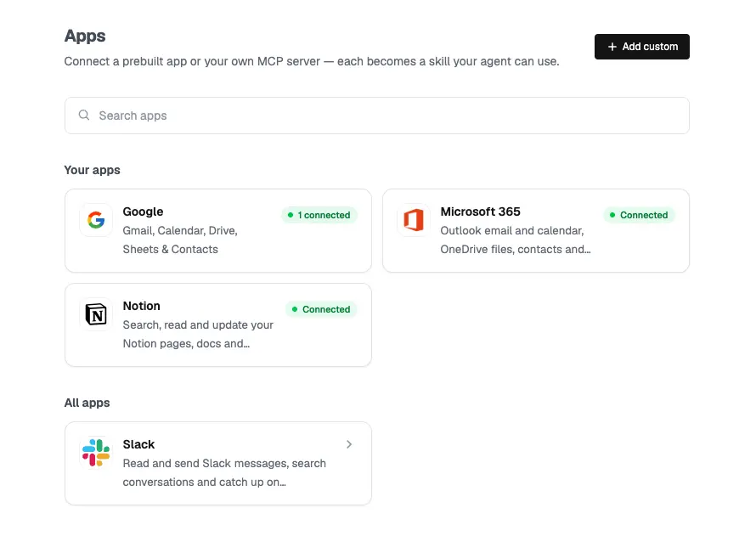
Task: Open the Google app title
Action: (144, 212)
